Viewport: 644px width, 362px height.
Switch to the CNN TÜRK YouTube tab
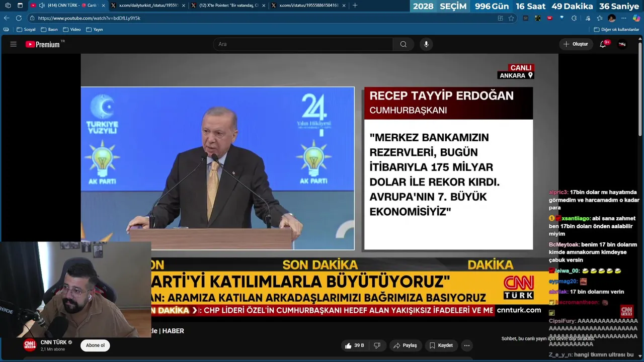68,6
